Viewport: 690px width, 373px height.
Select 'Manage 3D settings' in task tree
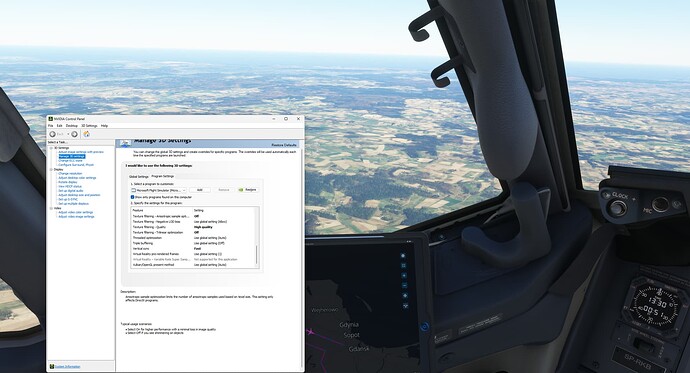click(x=72, y=156)
